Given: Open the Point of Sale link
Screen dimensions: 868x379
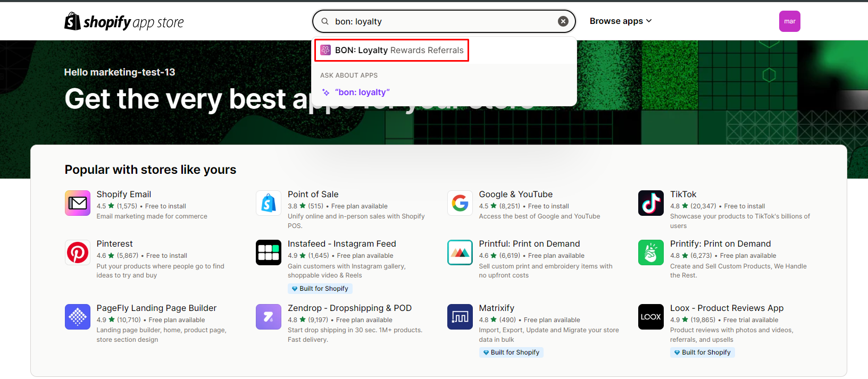Looking at the screenshot, I should pos(313,195).
